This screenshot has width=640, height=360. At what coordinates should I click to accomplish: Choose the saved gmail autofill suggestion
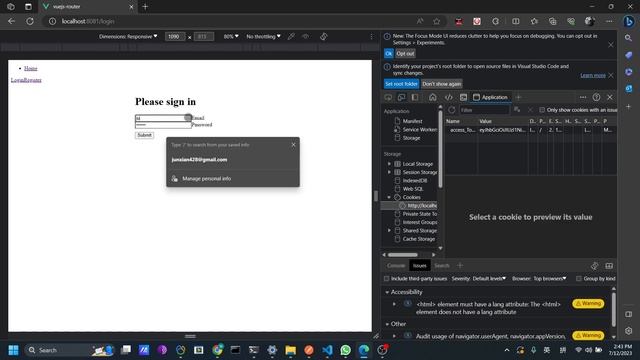233,160
